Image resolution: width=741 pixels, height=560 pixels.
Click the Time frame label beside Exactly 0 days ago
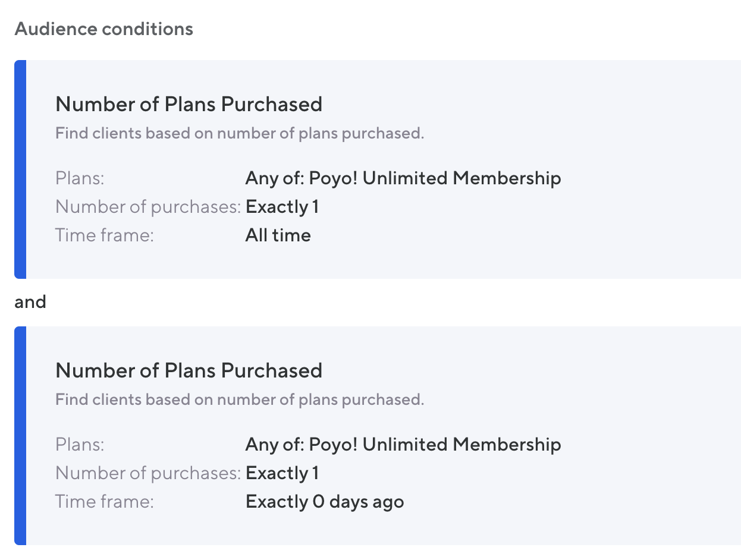105,502
